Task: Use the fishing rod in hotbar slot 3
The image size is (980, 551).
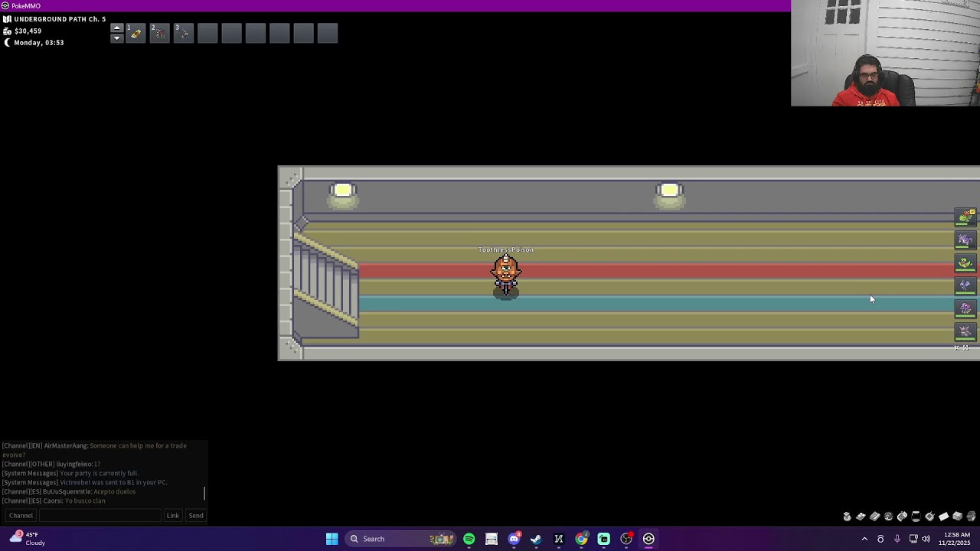Action: [184, 34]
